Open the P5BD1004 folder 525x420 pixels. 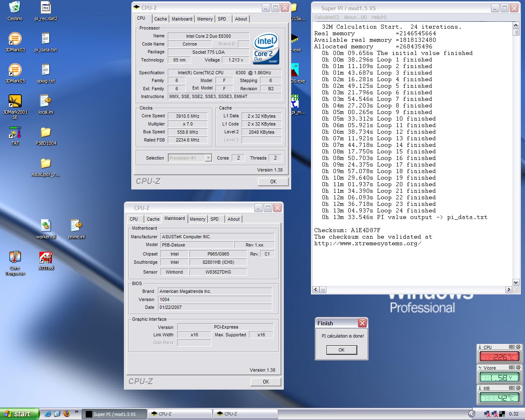[x=46, y=132]
